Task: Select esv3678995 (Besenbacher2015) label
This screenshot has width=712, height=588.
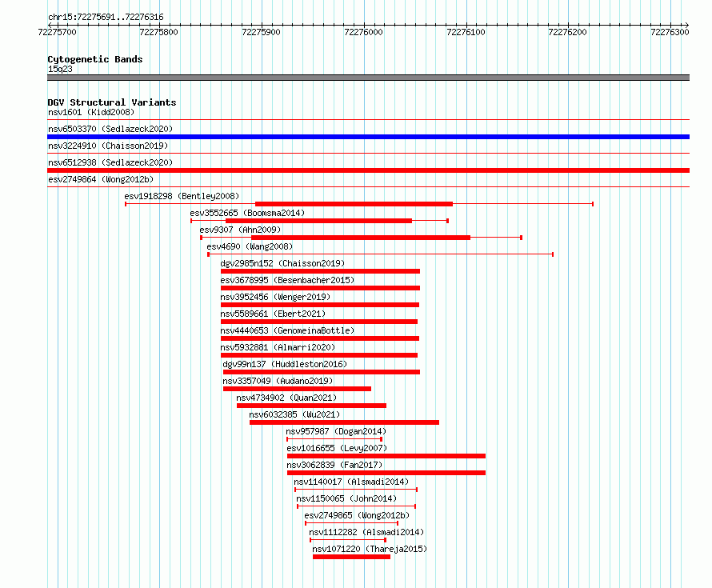Action: (287, 280)
